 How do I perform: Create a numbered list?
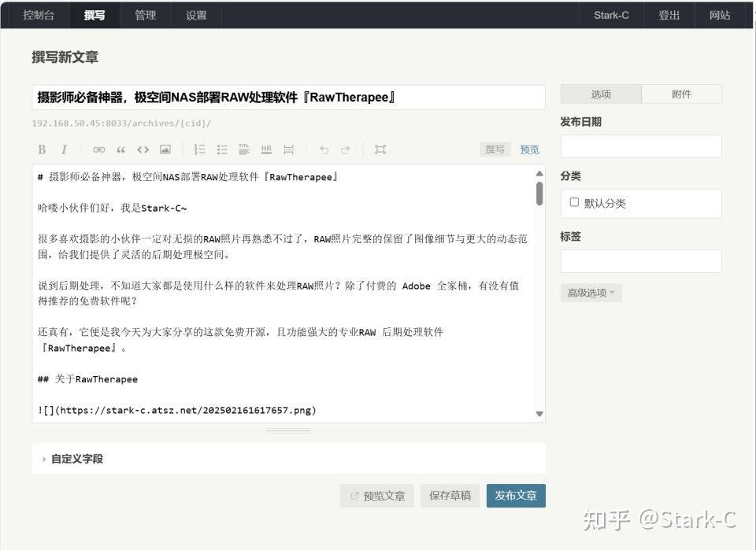pyautogui.click(x=199, y=149)
